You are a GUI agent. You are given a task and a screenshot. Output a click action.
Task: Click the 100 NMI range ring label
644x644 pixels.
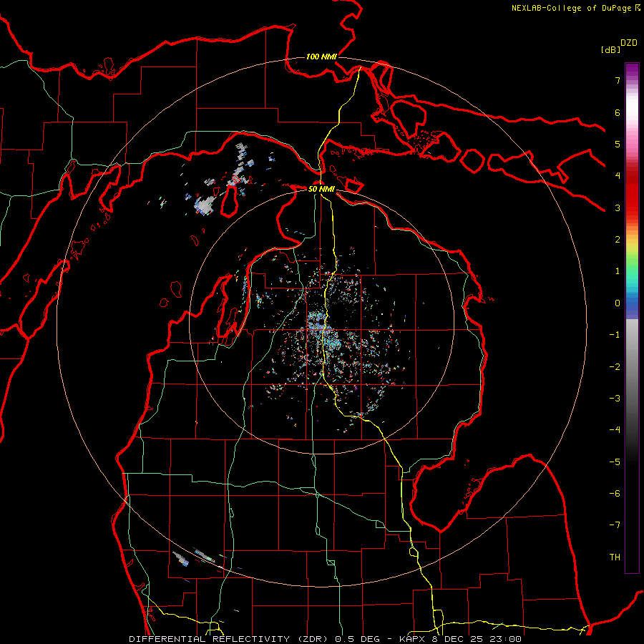[321, 57]
